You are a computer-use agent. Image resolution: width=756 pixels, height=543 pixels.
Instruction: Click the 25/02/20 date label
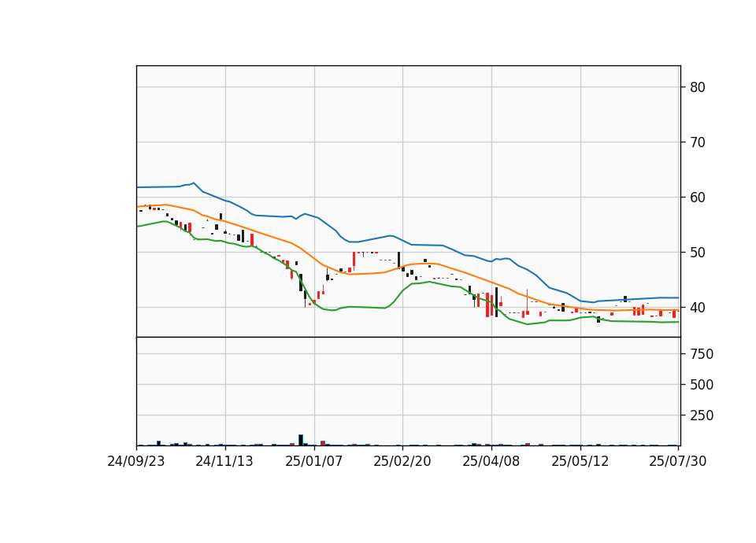click(402, 461)
